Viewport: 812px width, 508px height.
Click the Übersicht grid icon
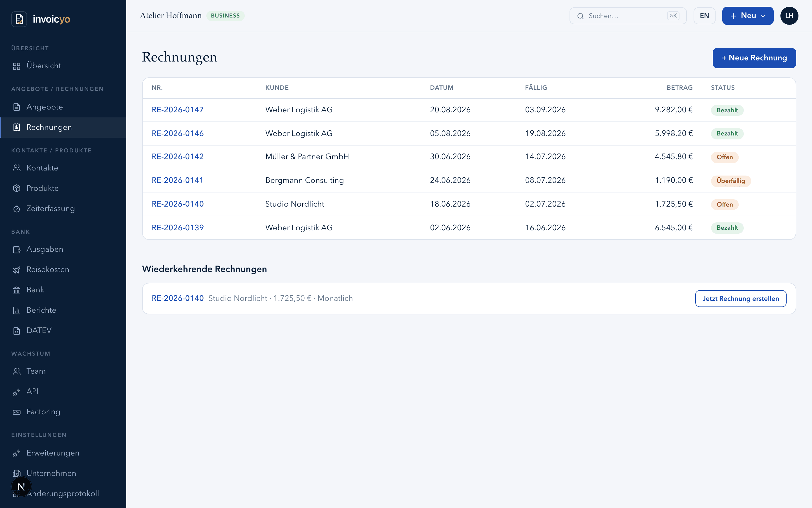point(17,66)
